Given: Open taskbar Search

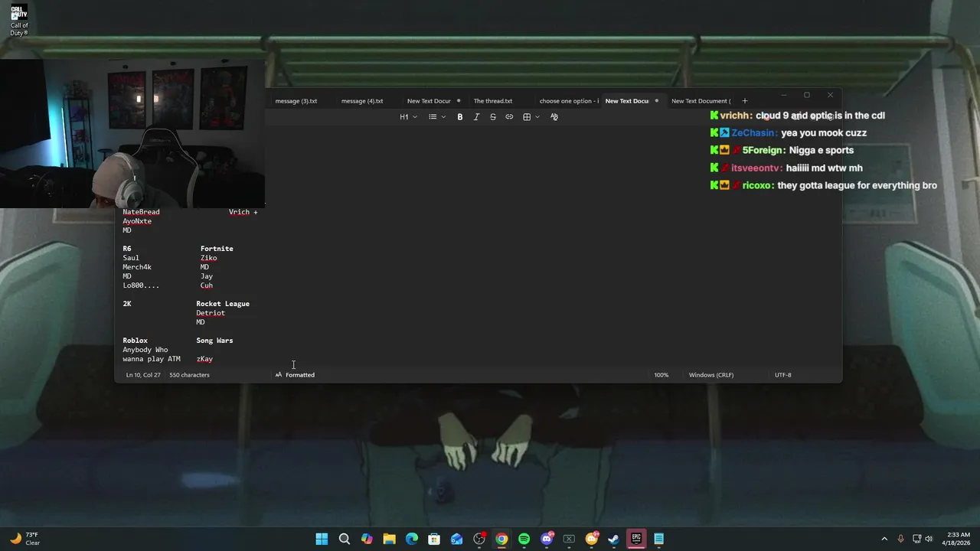Looking at the screenshot, I should pos(345,539).
